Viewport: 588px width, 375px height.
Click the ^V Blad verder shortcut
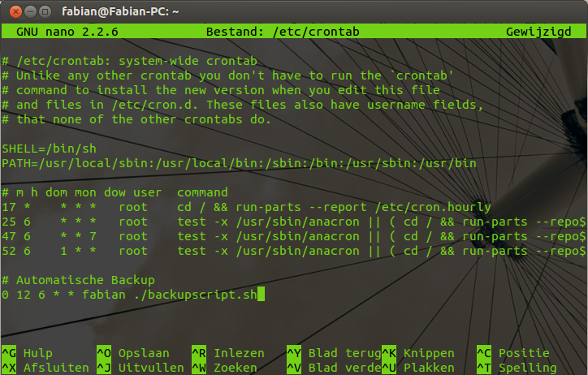[x=334, y=368]
